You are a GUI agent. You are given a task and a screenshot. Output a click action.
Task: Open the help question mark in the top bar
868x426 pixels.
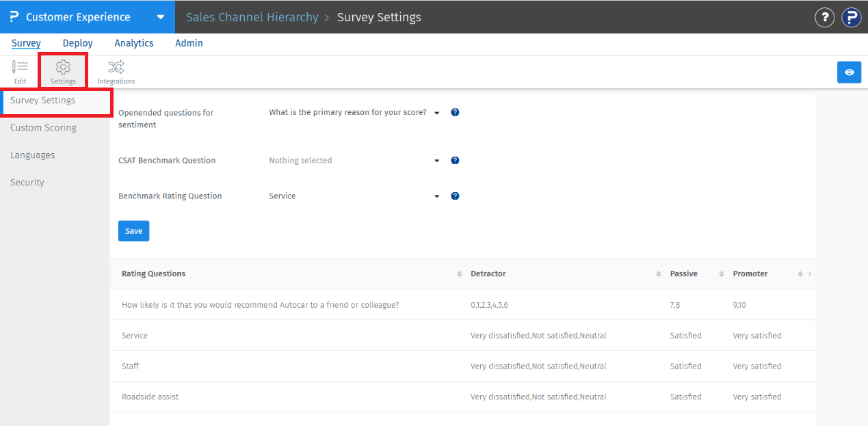click(x=824, y=17)
